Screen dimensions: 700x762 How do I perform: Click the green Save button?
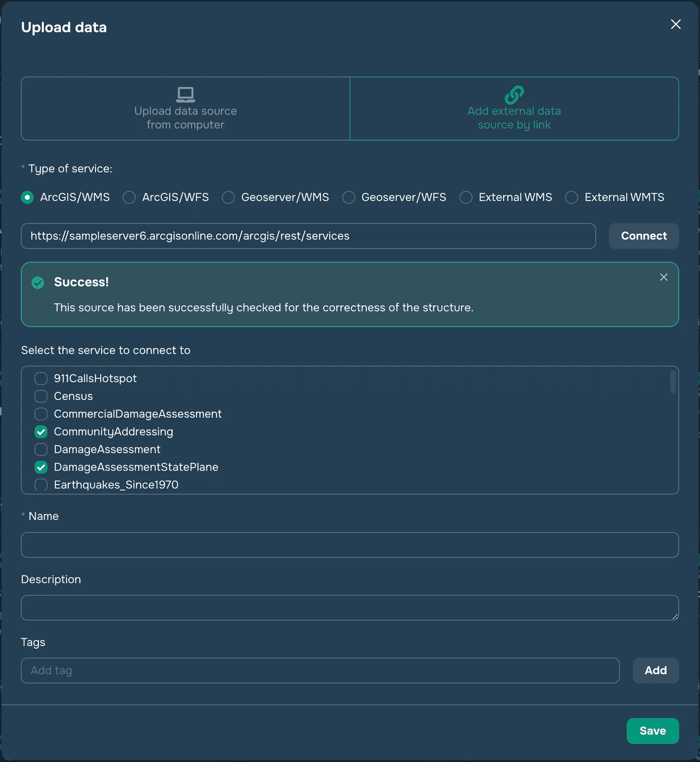[x=652, y=731]
